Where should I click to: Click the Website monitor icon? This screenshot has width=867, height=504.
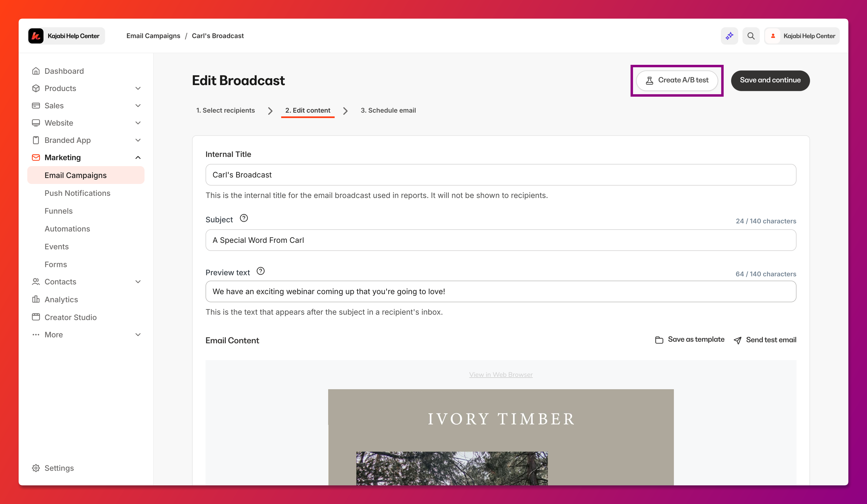click(x=36, y=123)
